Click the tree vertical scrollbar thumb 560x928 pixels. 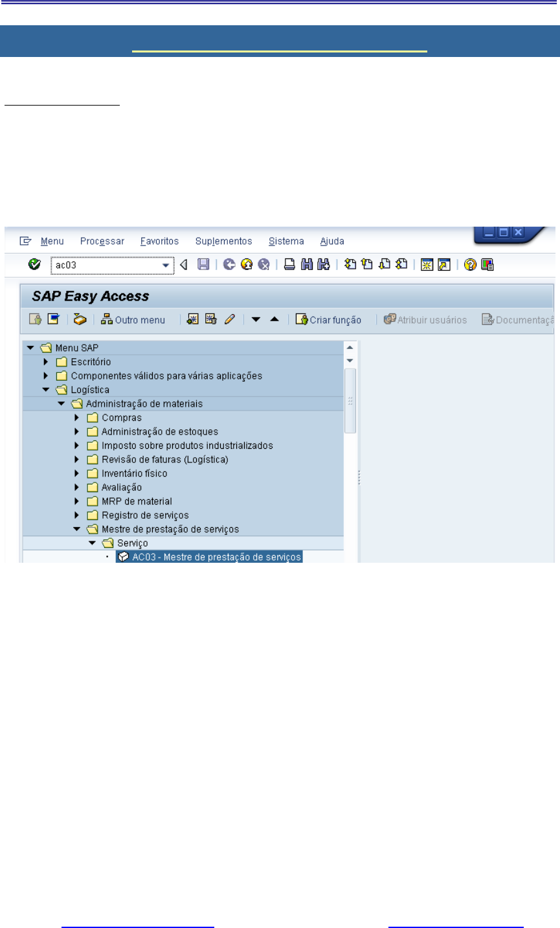(350, 400)
